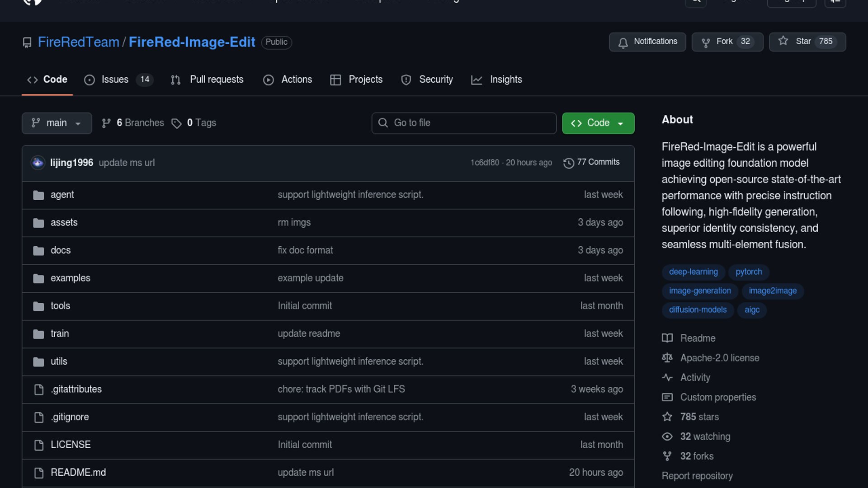This screenshot has height=488, width=868.
Task: Open the Activity pulse icon link
Action: [667, 377]
